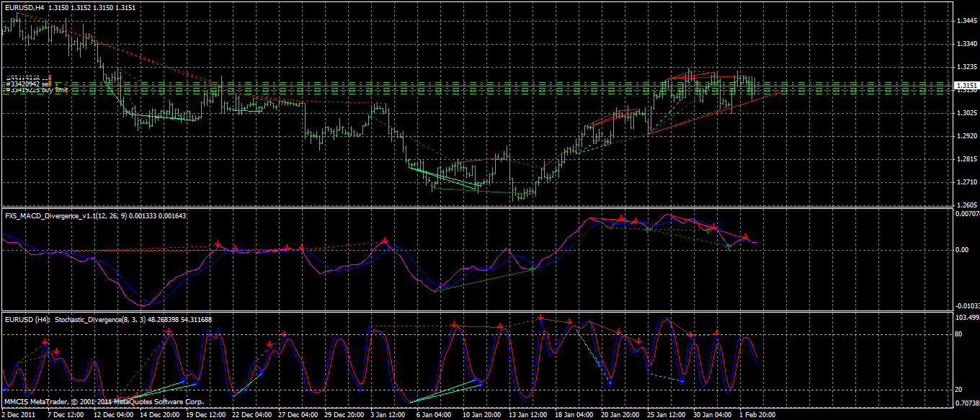Click the 1.3025 price scale label
Image resolution: width=980 pixels, height=420 pixels.
[967, 113]
